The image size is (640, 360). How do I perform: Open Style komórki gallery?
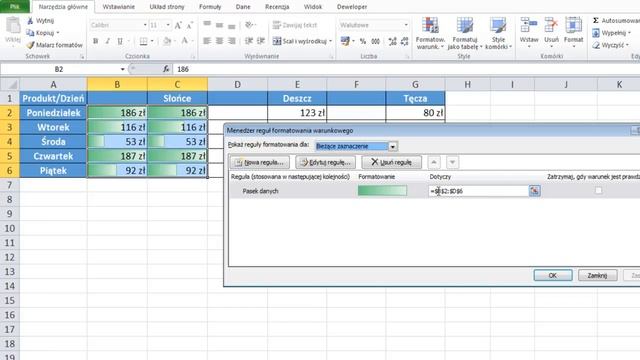click(x=498, y=33)
